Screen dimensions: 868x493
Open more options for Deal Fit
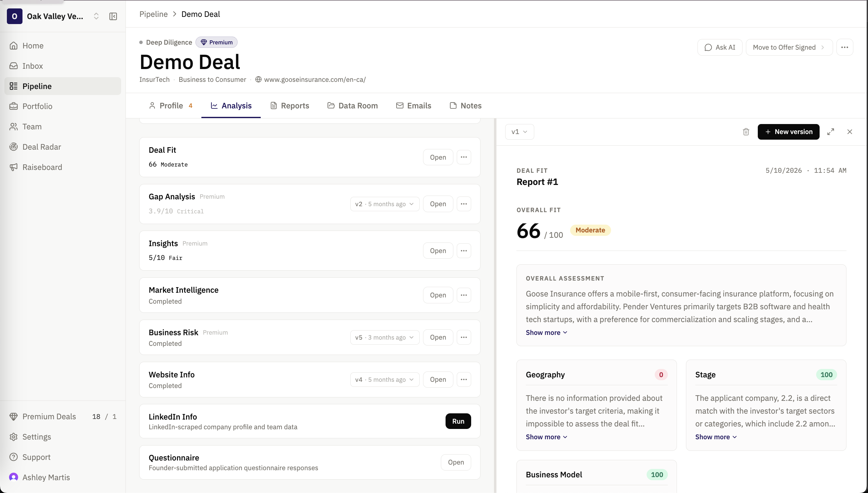[x=464, y=157]
